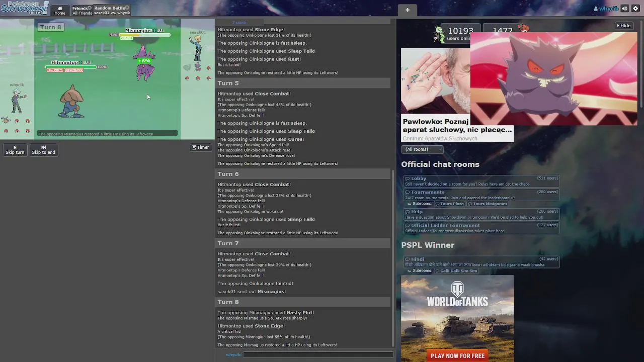Click the Turn 8 log header
Viewport: 644px width, 362px height.
coord(302,302)
